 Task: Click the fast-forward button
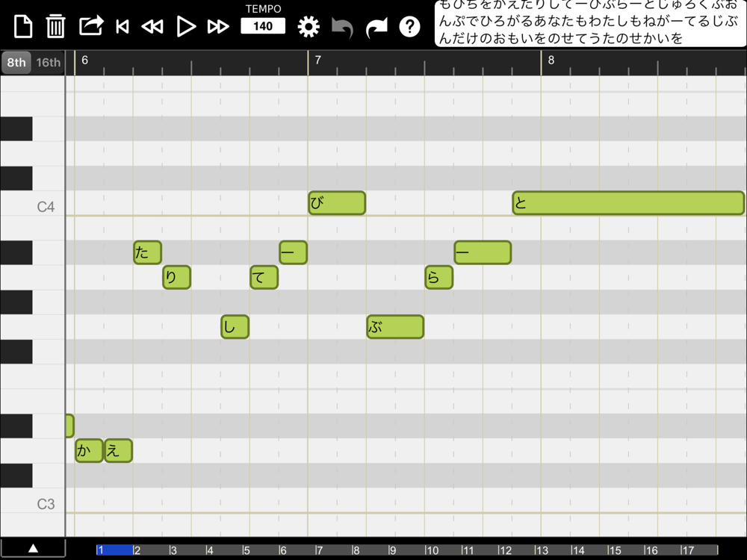218,27
